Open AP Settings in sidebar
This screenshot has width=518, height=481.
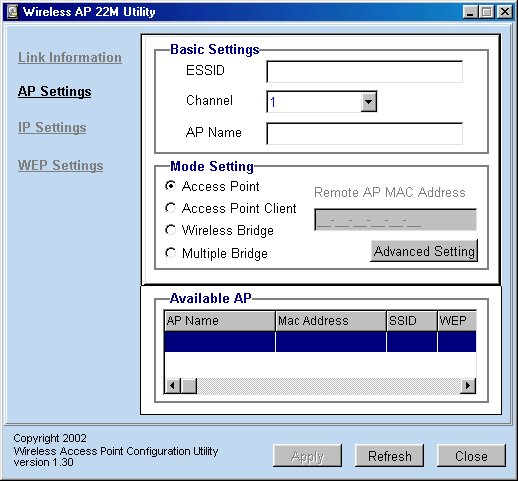point(55,91)
